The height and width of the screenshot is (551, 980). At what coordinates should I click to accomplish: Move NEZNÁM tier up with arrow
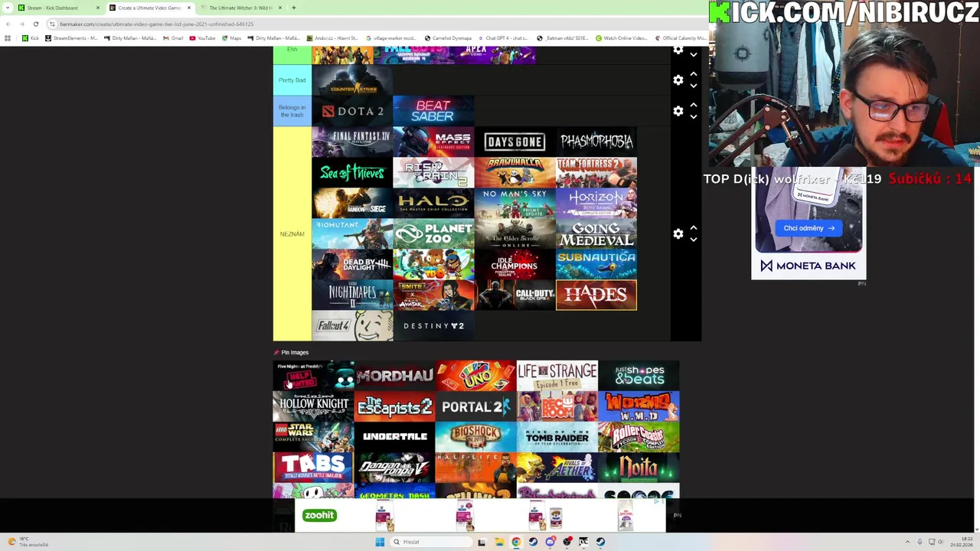(694, 228)
